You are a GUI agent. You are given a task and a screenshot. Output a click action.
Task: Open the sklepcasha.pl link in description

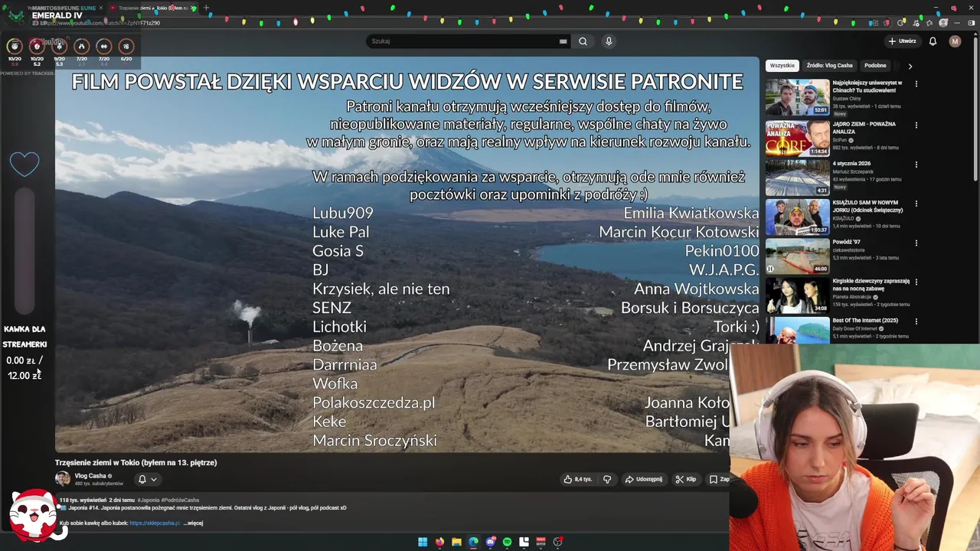(x=154, y=523)
